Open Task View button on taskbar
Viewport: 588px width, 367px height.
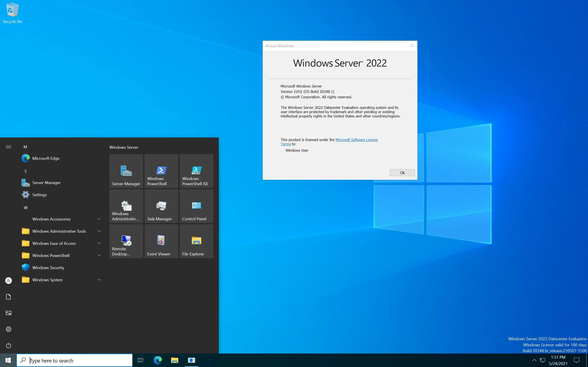[x=140, y=360]
